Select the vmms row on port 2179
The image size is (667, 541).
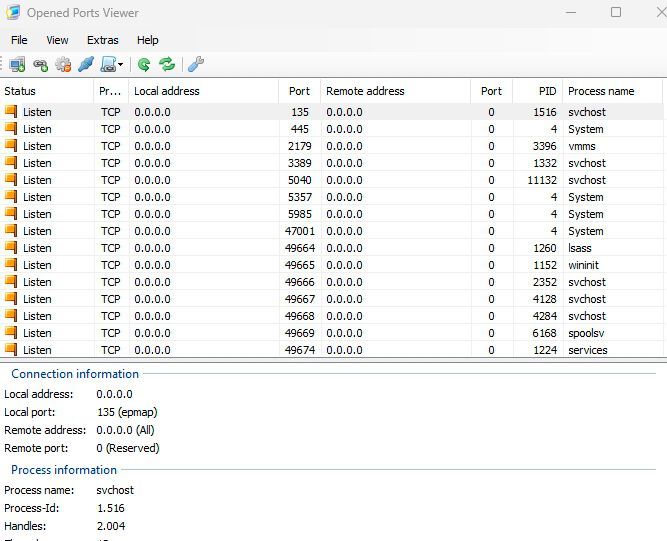[300, 146]
